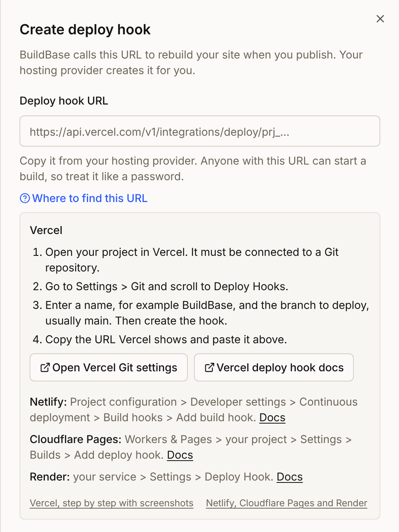Open Vercel Git settings button

click(x=109, y=367)
